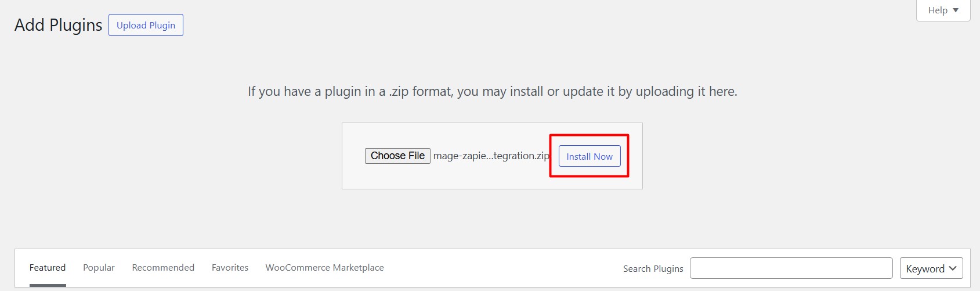Click the selected mage-zapie zip filename
980x291 pixels.
491,156
